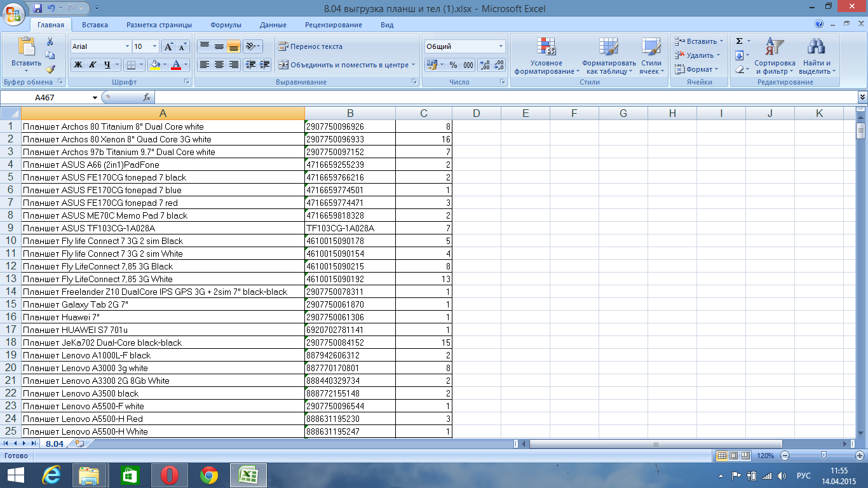Click the zoom slider handle in status bar
Image resolution: width=868 pixels, height=488 pixels.
(824, 456)
